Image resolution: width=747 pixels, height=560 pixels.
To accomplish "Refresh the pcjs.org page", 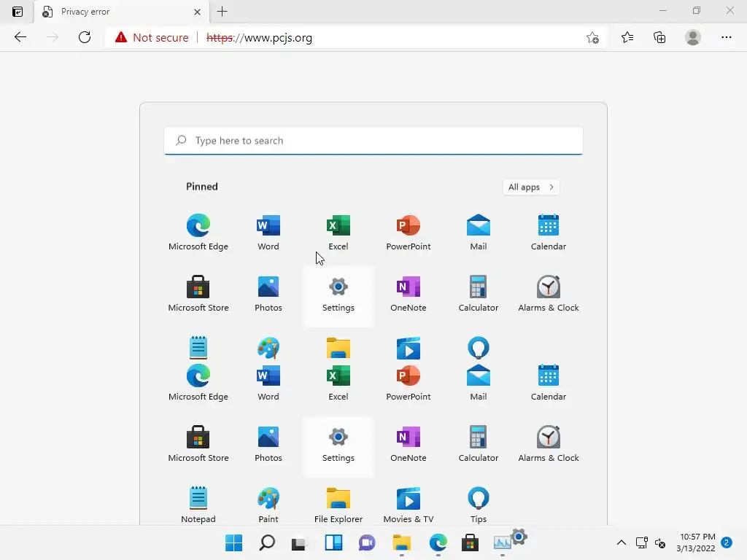I will tap(85, 37).
